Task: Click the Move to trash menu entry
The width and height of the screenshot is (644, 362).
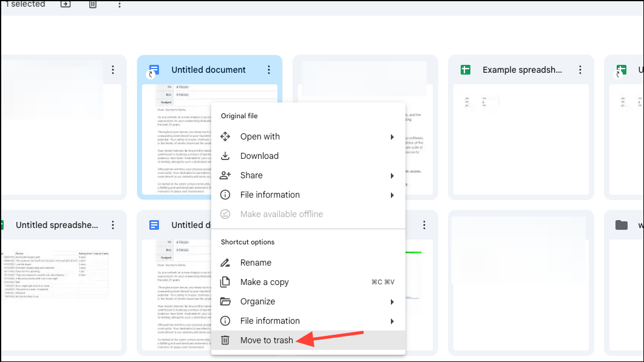Action: point(308,340)
